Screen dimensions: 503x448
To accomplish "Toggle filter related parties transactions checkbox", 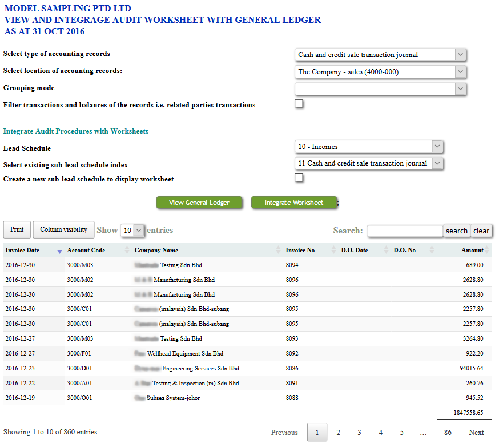I will tap(299, 104).
